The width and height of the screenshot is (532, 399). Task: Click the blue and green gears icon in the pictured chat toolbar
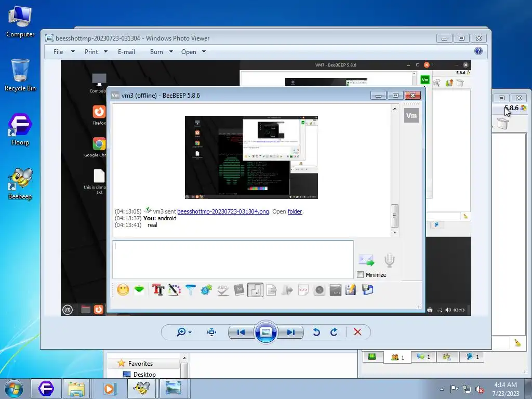click(x=206, y=290)
